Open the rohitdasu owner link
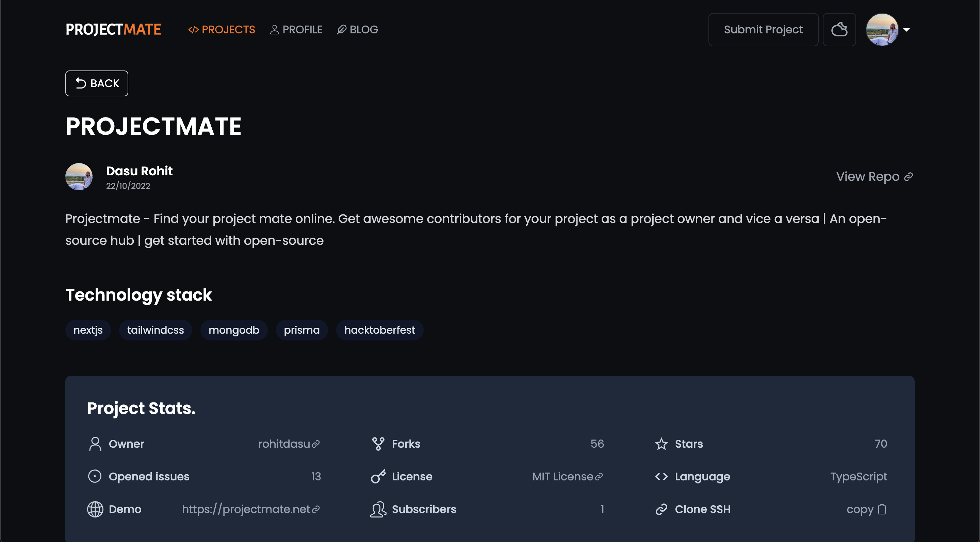Image resolution: width=980 pixels, height=542 pixels. [289, 444]
